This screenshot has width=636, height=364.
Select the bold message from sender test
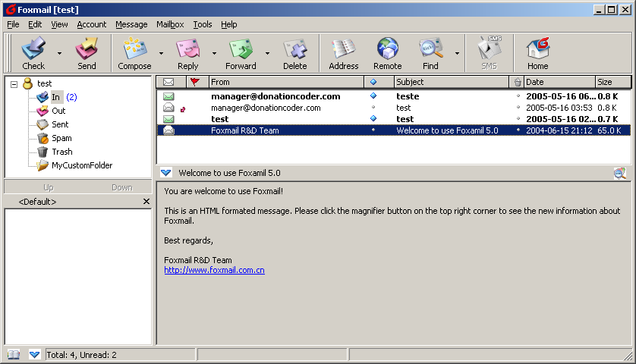click(x=393, y=119)
